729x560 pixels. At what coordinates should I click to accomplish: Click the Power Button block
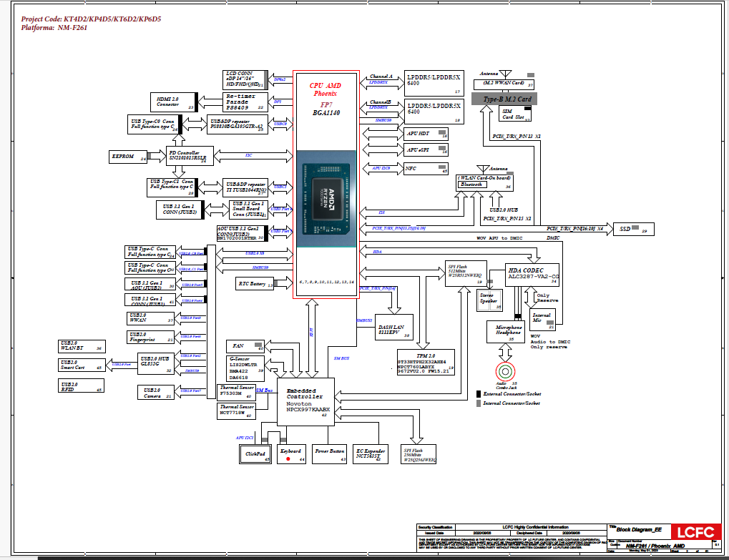(330, 454)
